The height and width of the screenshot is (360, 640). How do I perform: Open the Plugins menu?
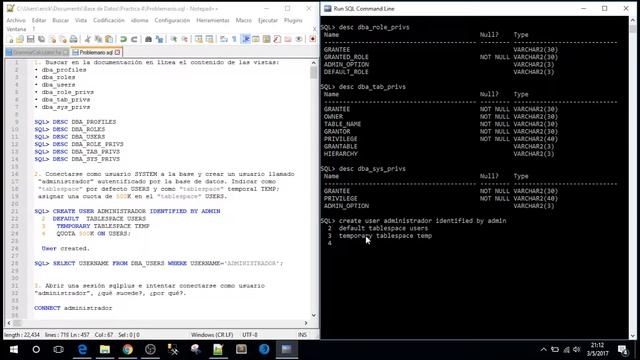[x=293, y=20]
